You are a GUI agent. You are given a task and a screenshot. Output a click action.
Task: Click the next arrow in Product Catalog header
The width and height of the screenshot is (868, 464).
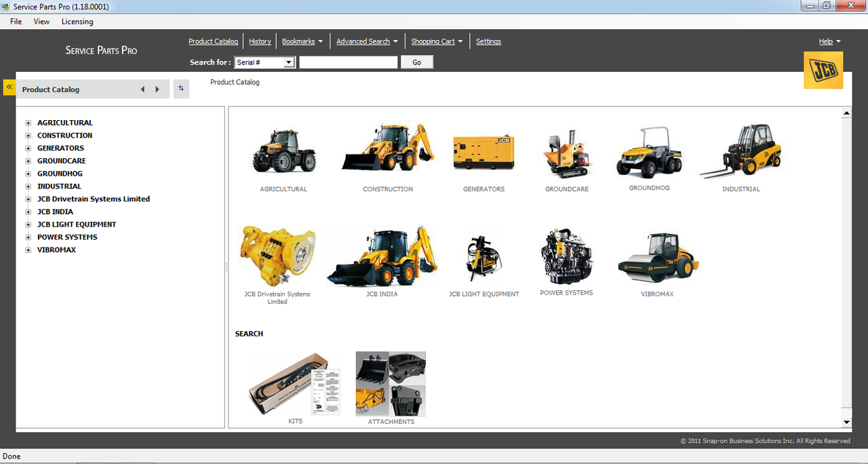[x=157, y=90]
